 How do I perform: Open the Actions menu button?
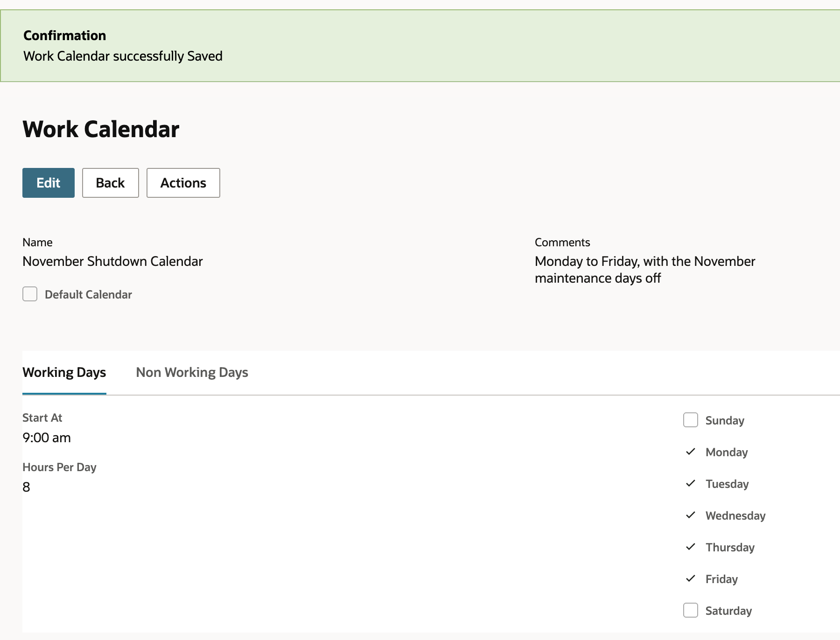point(183,183)
